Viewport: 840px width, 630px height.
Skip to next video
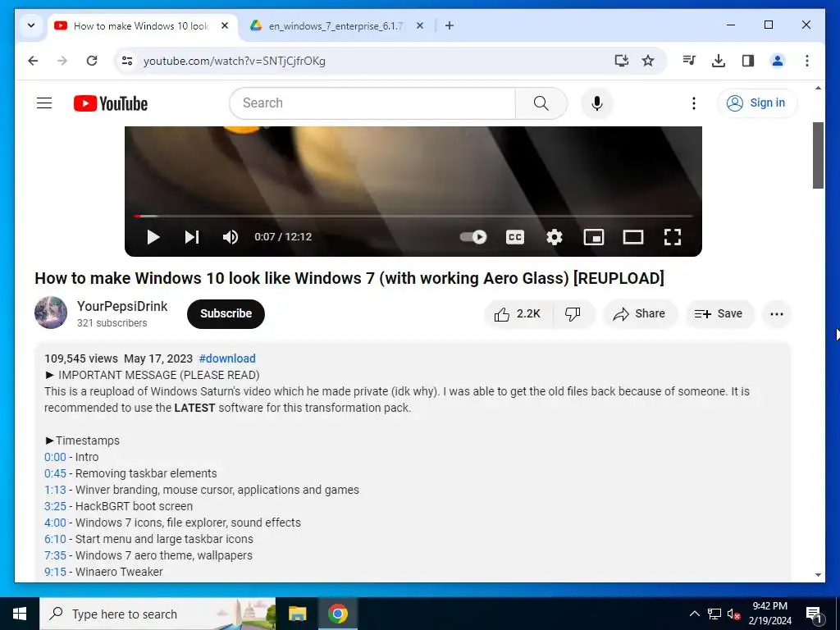pyautogui.click(x=192, y=237)
